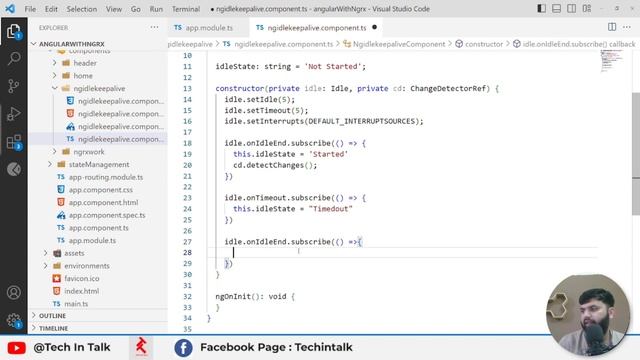Screen dimensions: 640x360
Task: Switch to the app.module.ts tab
Action: (x=209, y=28)
